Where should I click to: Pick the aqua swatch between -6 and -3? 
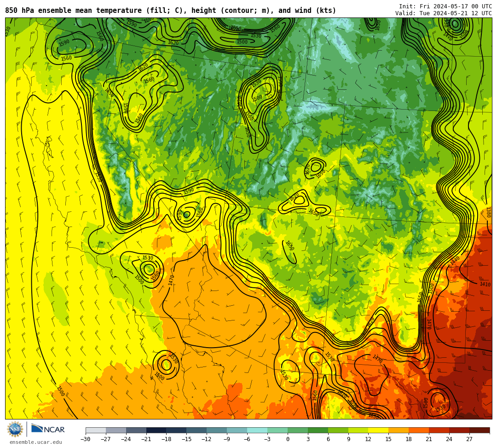pos(257,430)
